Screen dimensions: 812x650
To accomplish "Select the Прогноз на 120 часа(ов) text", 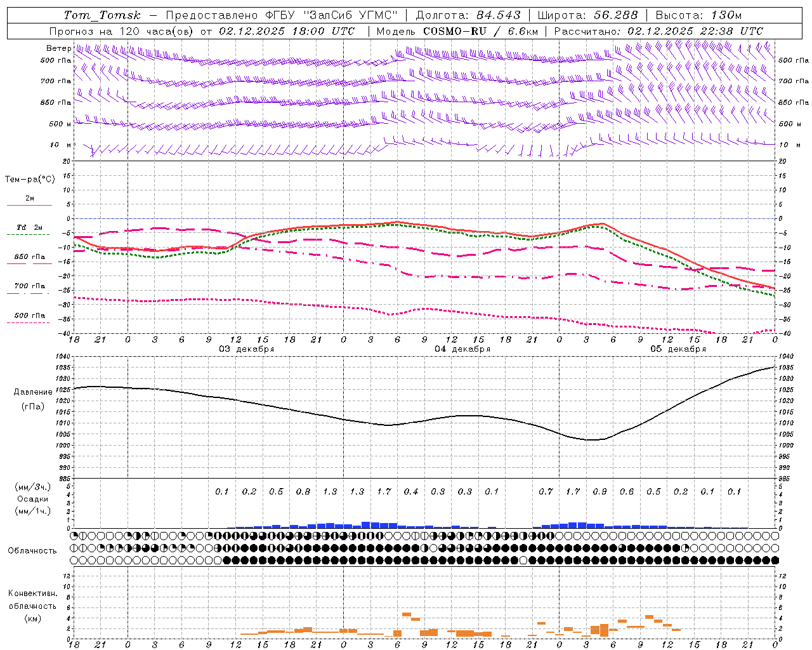I will click(122, 31).
